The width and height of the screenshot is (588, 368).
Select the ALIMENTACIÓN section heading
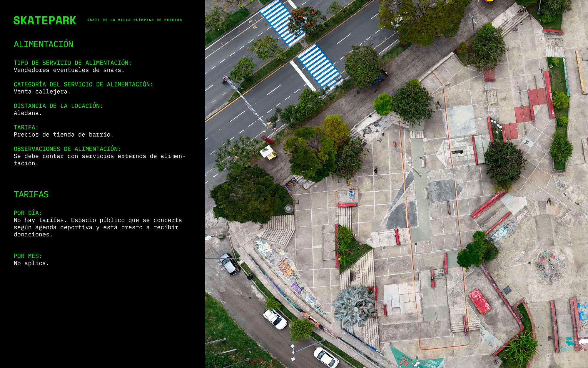coord(44,44)
